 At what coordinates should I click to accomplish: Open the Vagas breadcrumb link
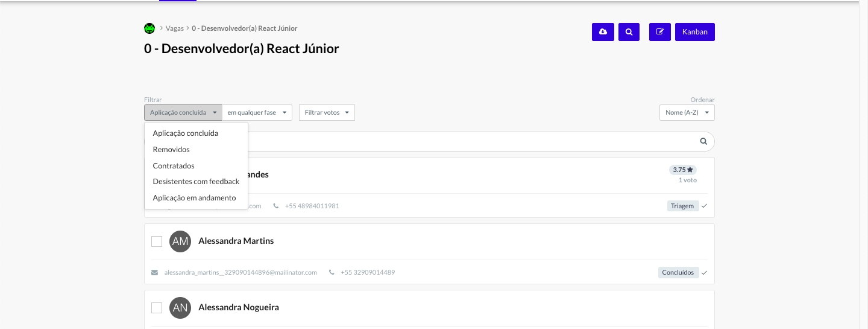coord(175,28)
